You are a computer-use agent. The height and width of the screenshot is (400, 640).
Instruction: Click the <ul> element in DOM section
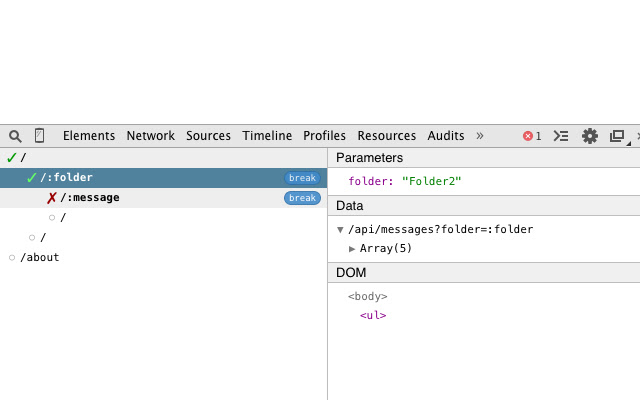[x=373, y=316]
